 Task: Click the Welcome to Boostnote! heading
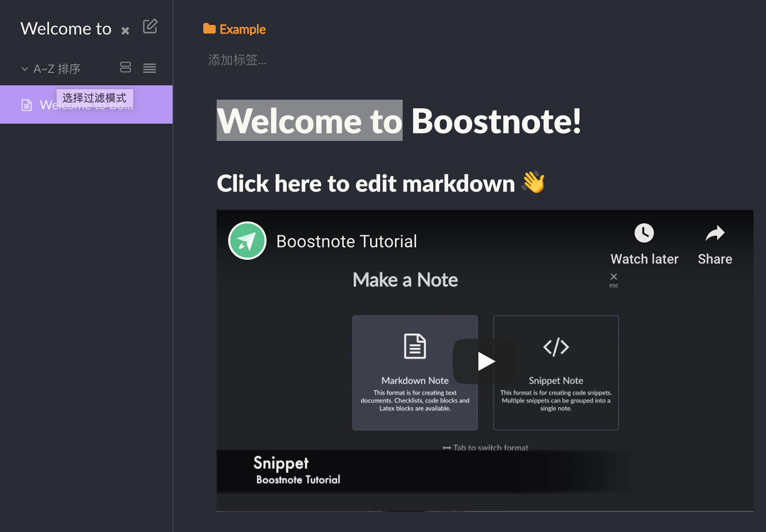pyautogui.click(x=399, y=121)
